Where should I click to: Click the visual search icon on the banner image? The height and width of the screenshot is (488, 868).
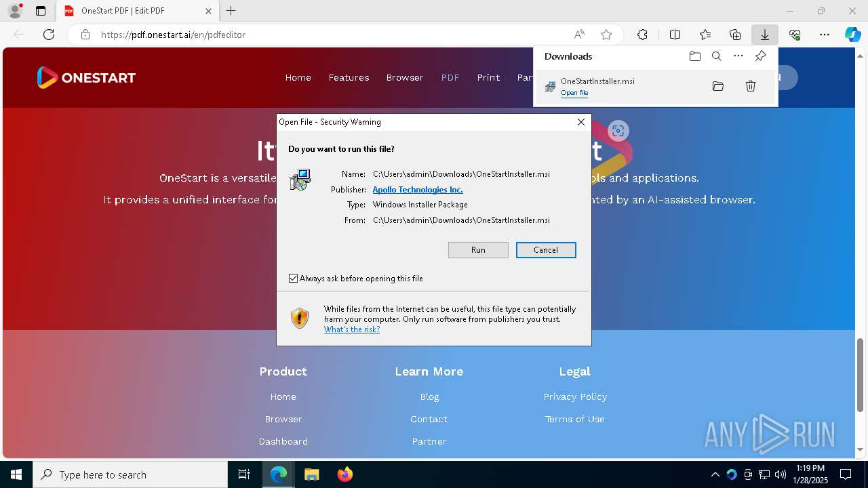pyautogui.click(x=618, y=131)
